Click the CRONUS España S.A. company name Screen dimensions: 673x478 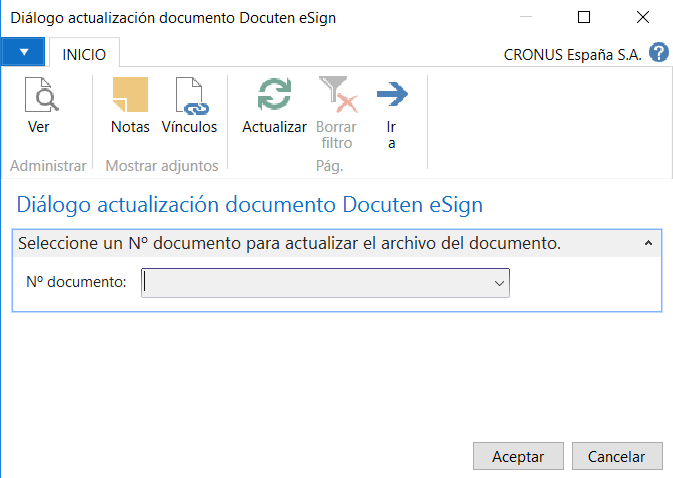click(x=572, y=55)
